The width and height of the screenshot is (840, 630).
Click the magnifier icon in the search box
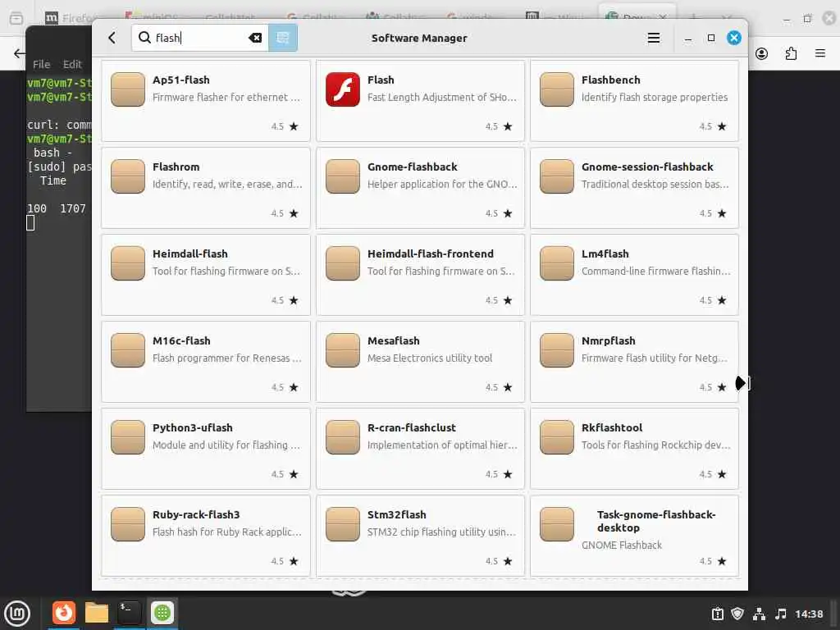tap(144, 38)
